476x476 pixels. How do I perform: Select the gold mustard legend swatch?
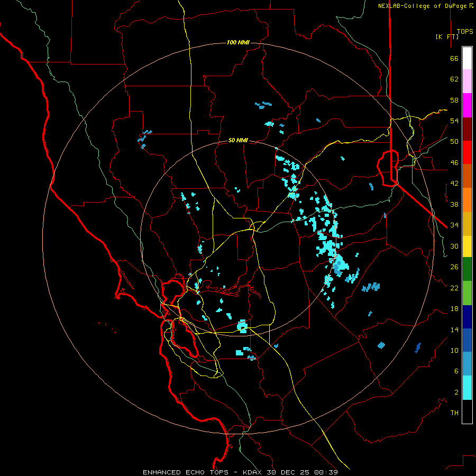pyautogui.click(x=467, y=224)
